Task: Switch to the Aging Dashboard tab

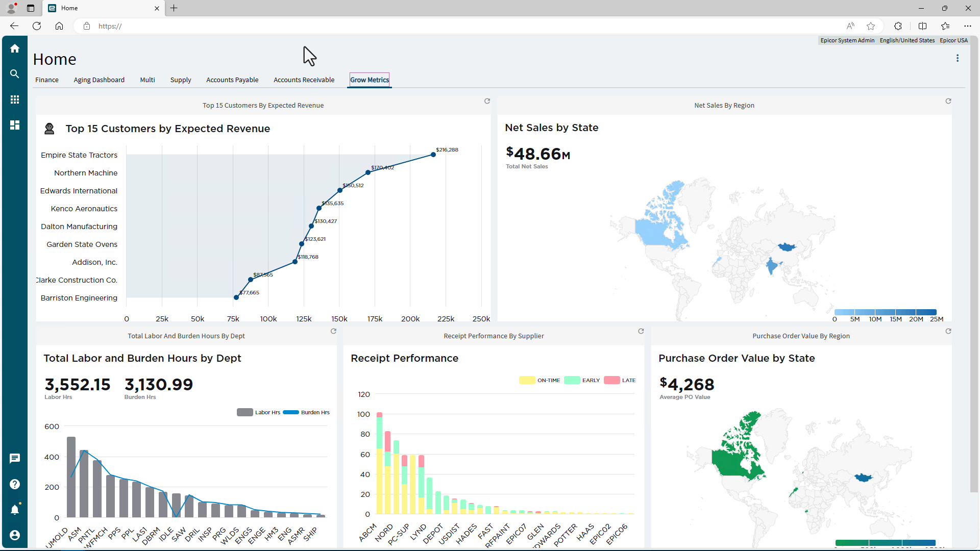Action: click(99, 80)
